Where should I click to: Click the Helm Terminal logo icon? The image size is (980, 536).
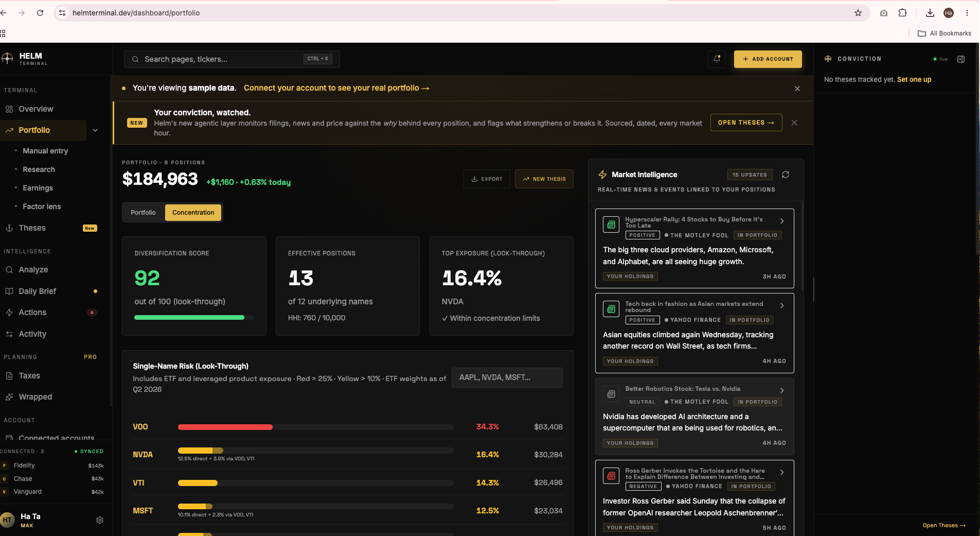point(7,59)
